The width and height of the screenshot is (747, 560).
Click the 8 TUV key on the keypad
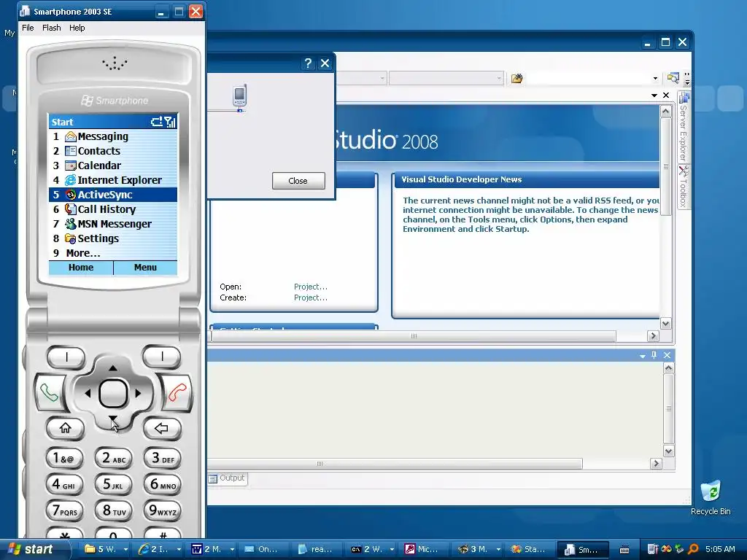113,510
